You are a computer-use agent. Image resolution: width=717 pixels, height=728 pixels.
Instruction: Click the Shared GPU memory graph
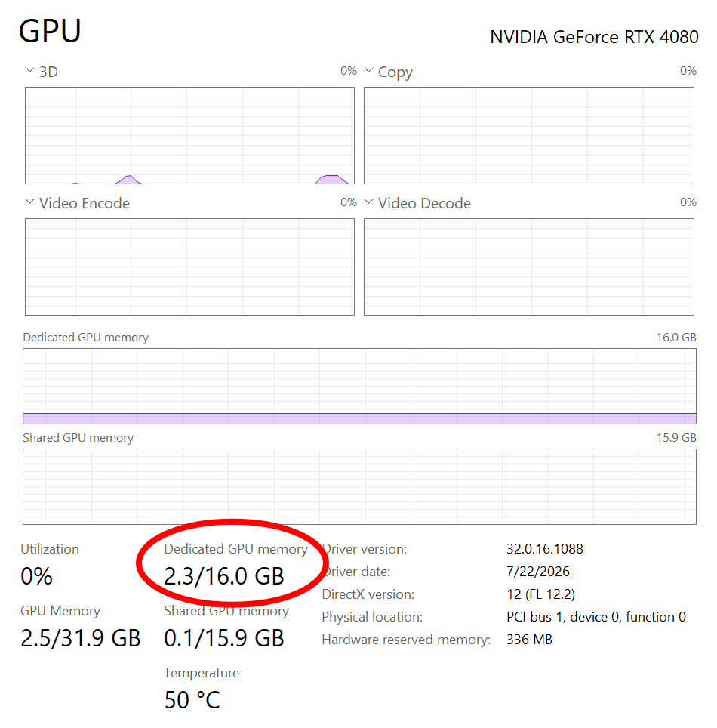tap(360, 486)
